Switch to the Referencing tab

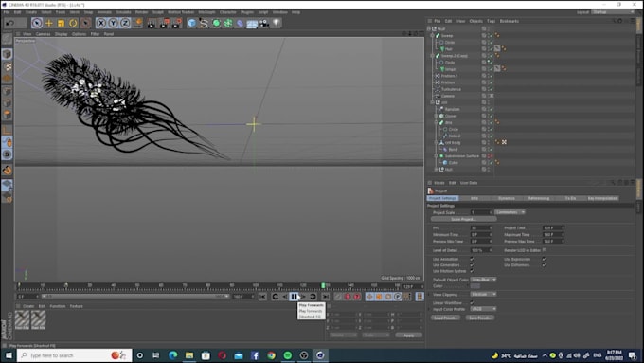(x=539, y=198)
